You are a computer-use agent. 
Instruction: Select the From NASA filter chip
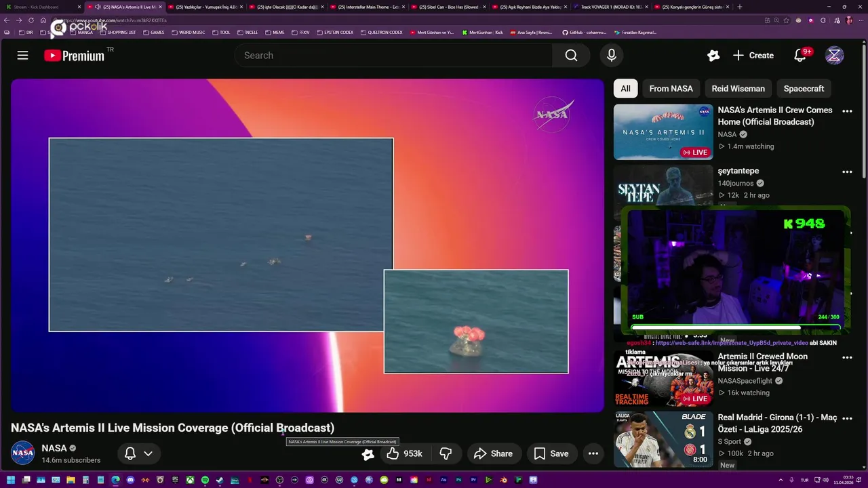(x=671, y=89)
